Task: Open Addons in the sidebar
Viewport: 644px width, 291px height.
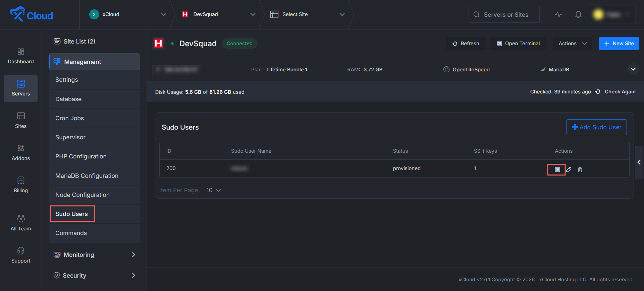Action: coord(21,153)
